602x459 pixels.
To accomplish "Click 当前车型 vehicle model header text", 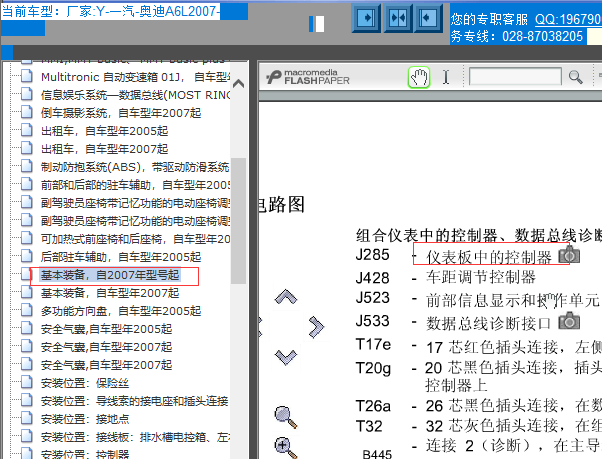I will [111, 11].
